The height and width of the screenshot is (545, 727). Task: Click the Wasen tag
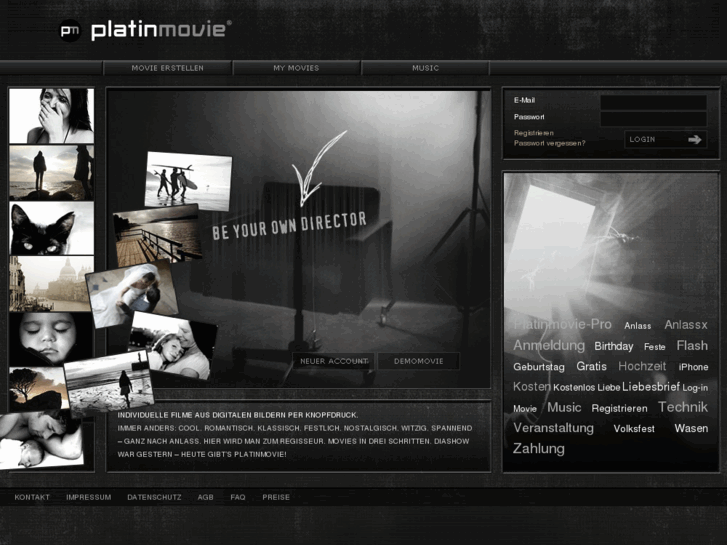691,429
